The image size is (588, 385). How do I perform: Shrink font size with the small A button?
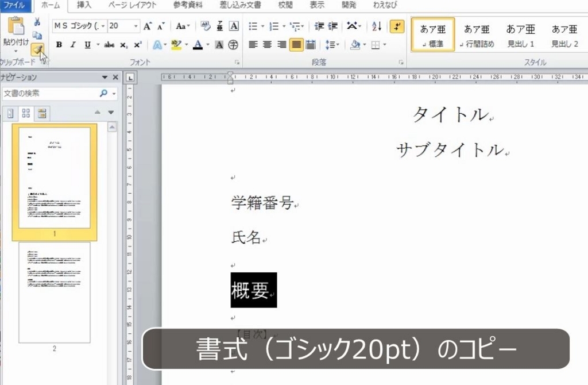pos(161,26)
